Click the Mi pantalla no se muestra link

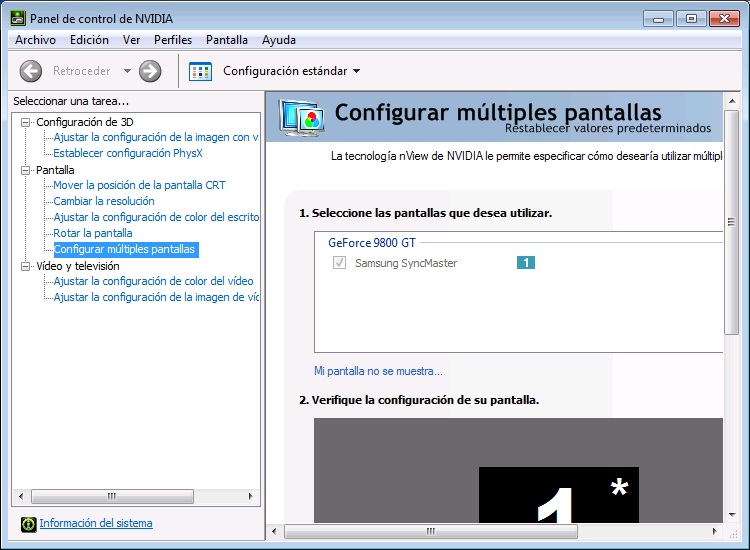pos(378,371)
